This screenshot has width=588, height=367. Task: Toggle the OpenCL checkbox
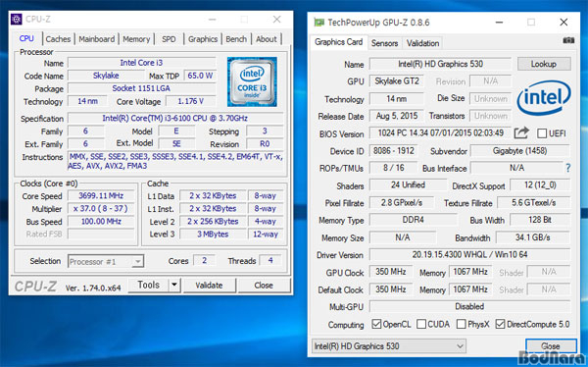coord(376,324)
